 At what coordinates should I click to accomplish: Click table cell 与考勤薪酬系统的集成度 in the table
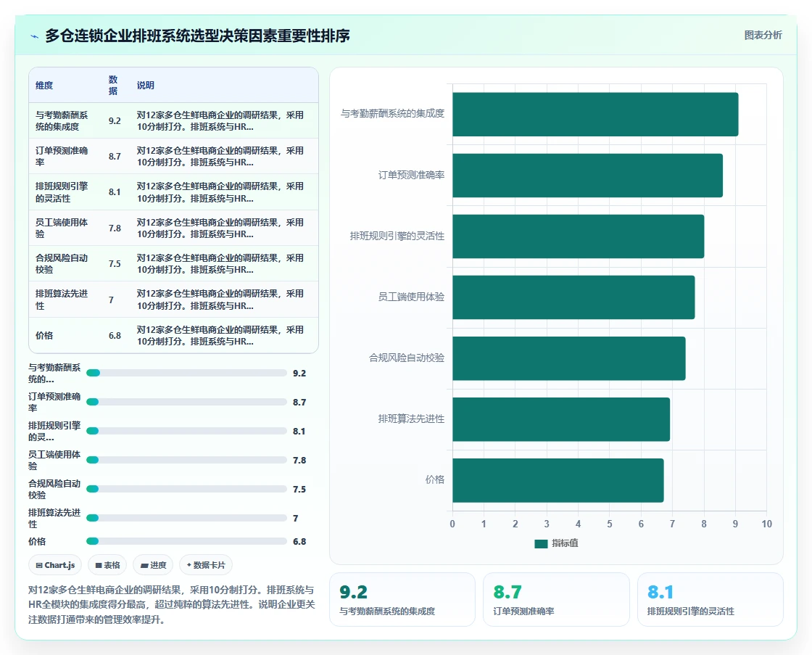click(62, 120)
